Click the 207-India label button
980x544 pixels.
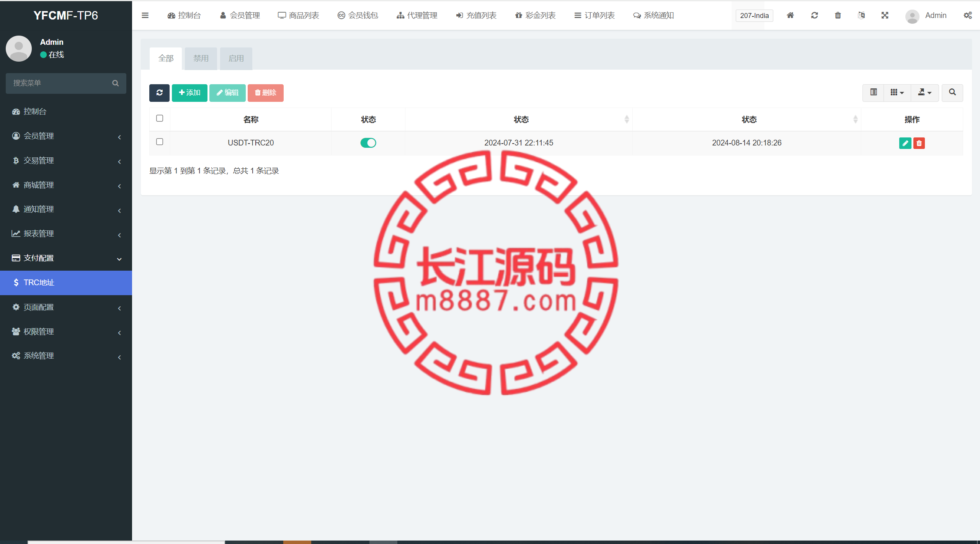[x=754, y=16]
